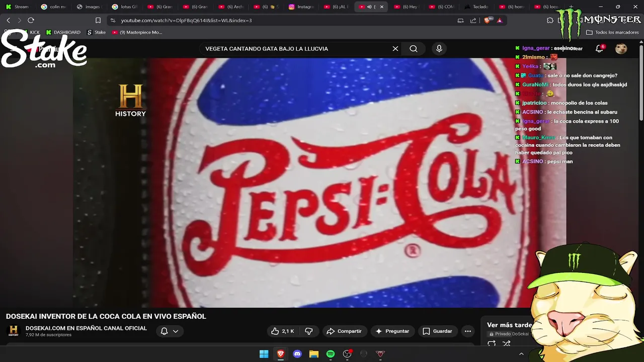The image size is (644, 362).
Task: Close the active YouTube tab
Action: click(381, 7)
